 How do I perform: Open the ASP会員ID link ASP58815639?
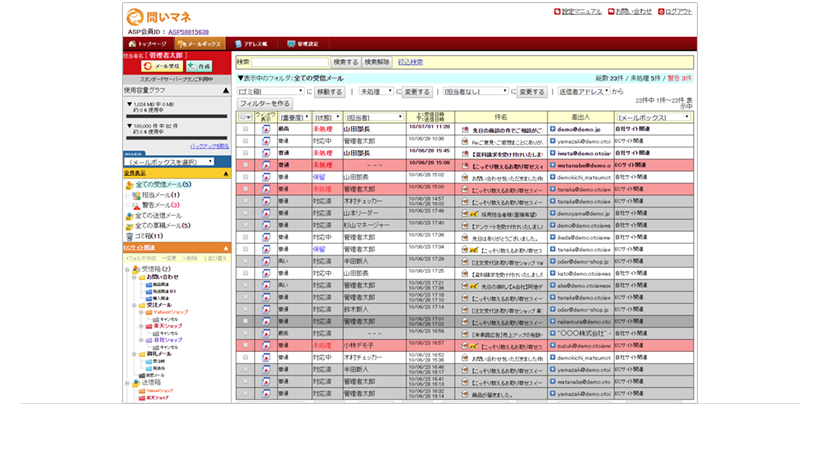188,32
